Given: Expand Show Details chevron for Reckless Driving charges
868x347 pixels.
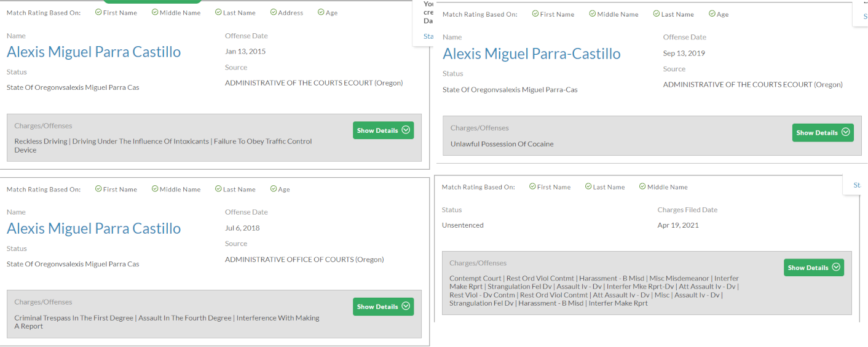Looking at the screenshot, I should pyautogui.click(x=405, y=130).
